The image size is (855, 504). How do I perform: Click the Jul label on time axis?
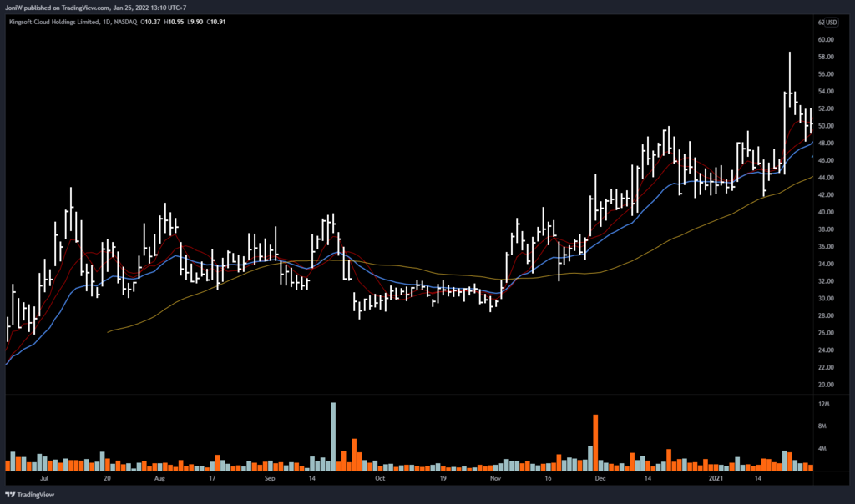tap(43, 480)
